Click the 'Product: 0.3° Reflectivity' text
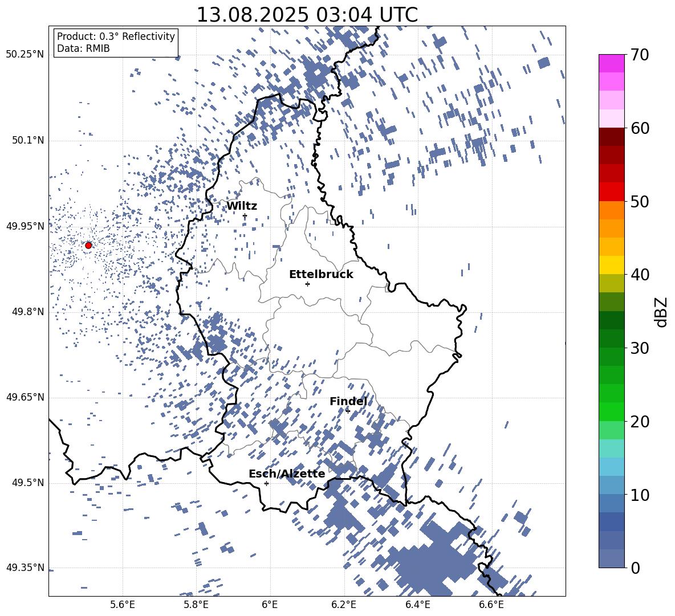The image size is (675, 616). (116, 36)
